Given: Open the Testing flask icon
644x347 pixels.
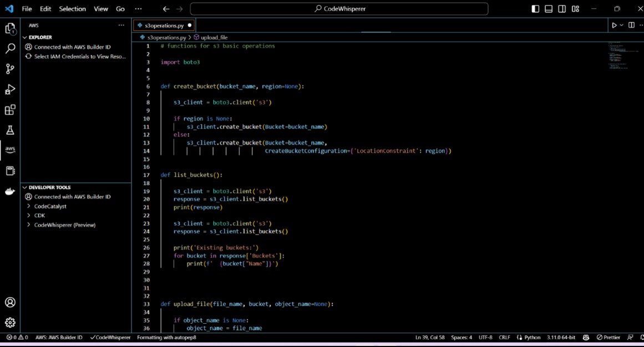Looking at the screenshot, I should (x=10, y=130).
